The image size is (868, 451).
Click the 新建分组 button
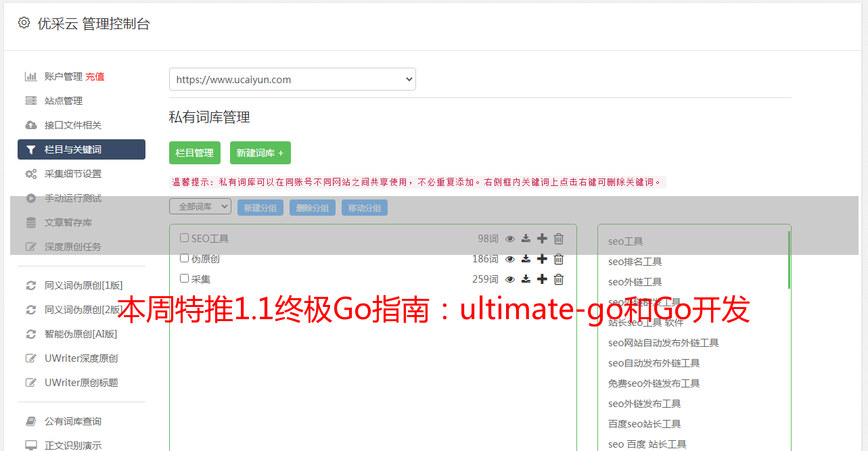tap(260, 208)
